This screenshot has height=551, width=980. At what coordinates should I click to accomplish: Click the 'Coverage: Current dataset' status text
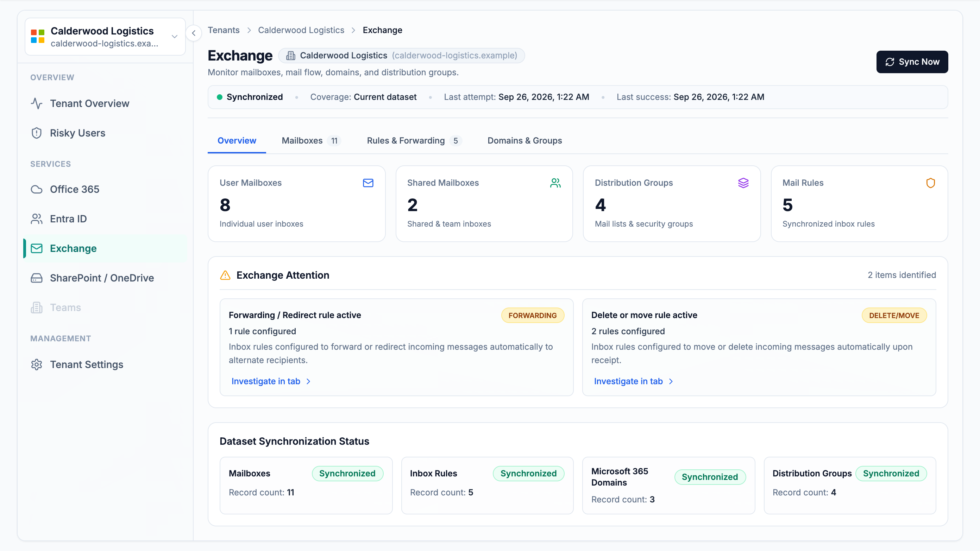(363, 97)
